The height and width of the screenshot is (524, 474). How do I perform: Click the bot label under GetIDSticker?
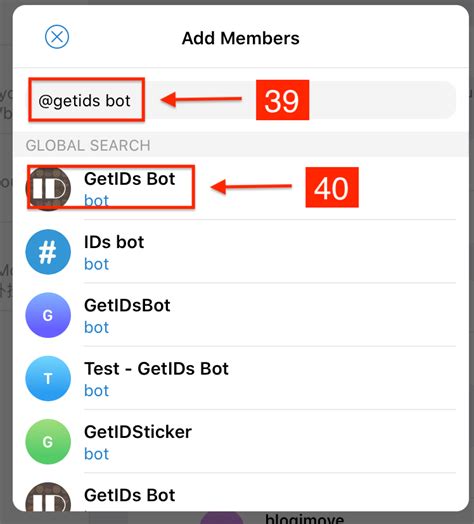coord(96,454)
